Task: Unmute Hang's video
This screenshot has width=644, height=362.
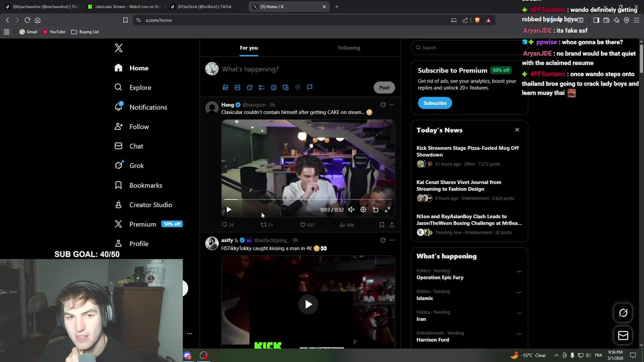Action: pos(351,210)
